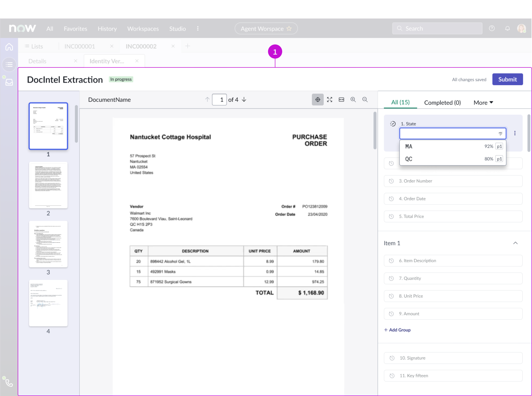Viewport: 532px width, 396px height.
Task: Open the INC000001 tab
Action: [x=80, y=46]
